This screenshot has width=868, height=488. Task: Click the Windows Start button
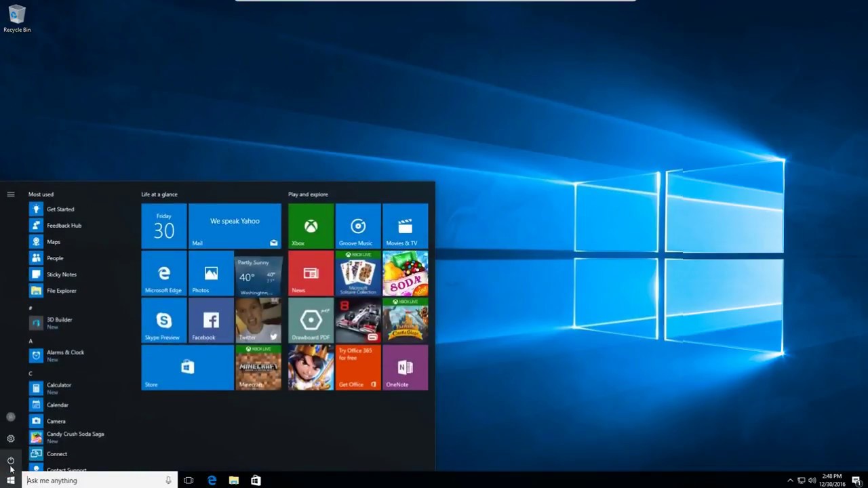11,480
